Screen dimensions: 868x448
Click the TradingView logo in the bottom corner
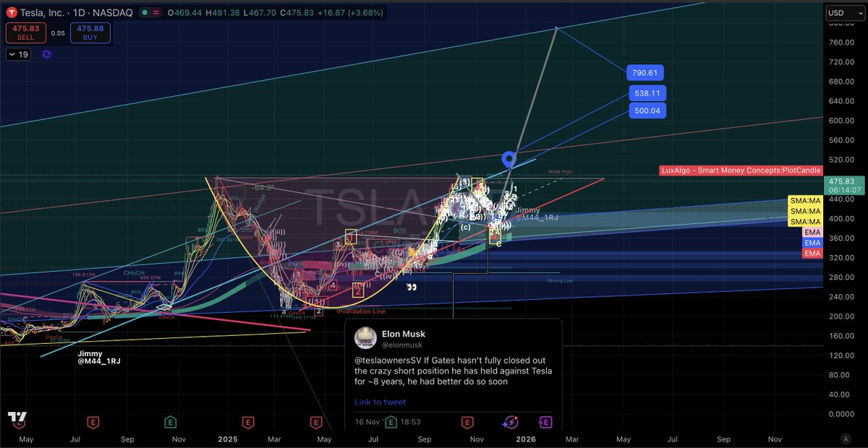17,417
